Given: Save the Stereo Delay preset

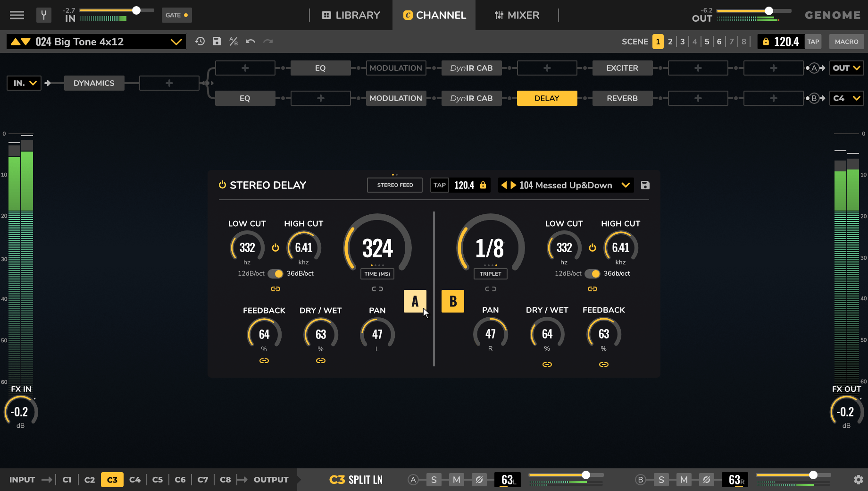Looking at the screenshot, I should tap(645, 185).
